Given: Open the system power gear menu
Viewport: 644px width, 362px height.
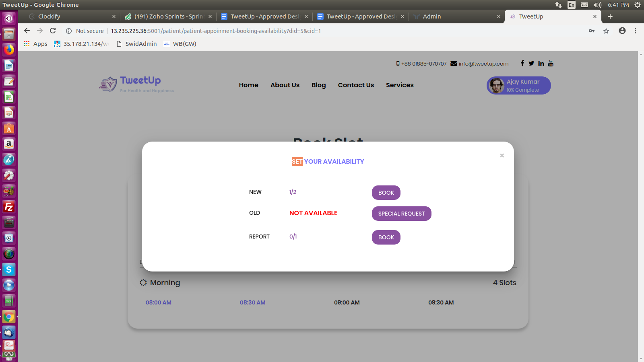Looking at the screenshot, I should (x=638, y=5).
